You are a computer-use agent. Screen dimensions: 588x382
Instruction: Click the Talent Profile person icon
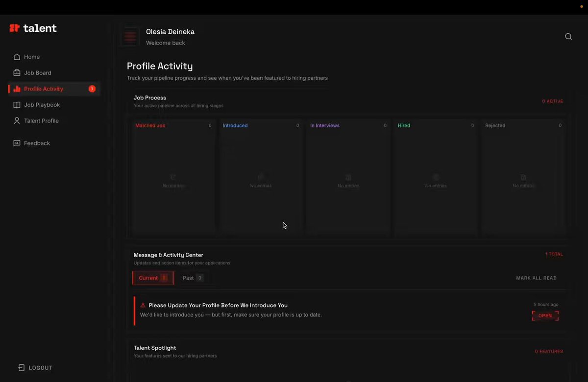click(x=17, y=121)
